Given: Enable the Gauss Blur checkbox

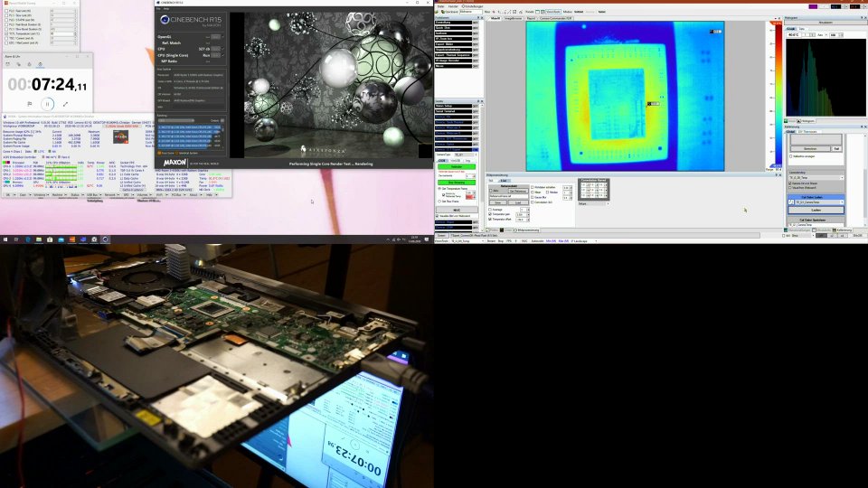Looking at the screenshot, I should pyautogui.click(x=532, y=197).
